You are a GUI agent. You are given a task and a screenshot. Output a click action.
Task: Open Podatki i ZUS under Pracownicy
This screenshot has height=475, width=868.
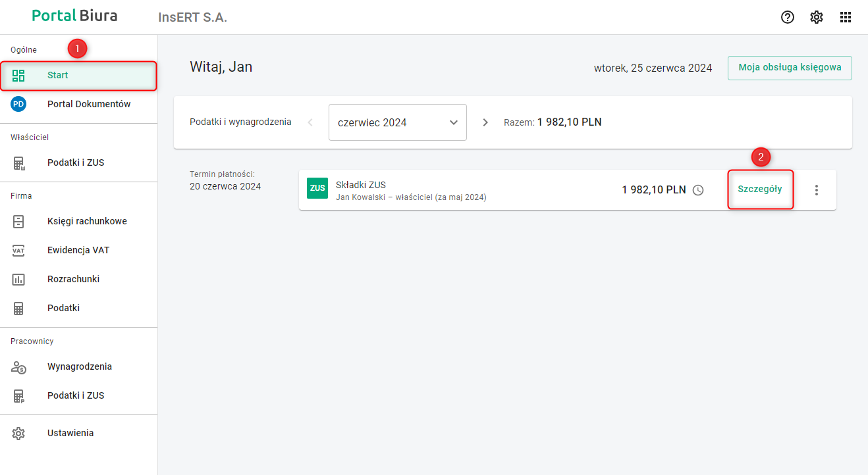pos(79,395)
